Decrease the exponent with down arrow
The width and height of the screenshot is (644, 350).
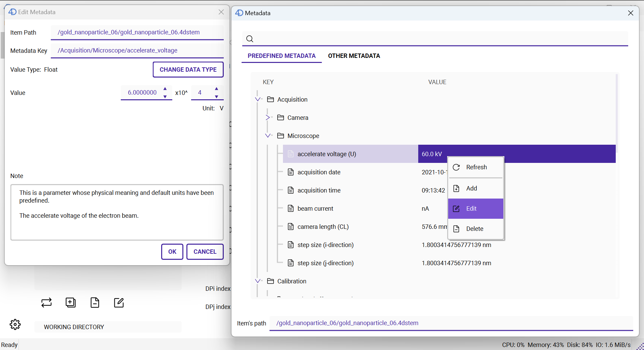coord(216,97)
